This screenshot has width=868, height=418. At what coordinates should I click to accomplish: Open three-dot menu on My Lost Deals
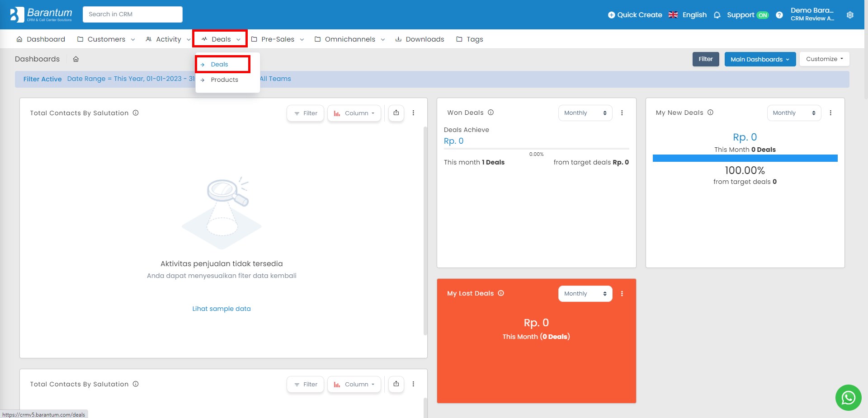coord(622,294)
